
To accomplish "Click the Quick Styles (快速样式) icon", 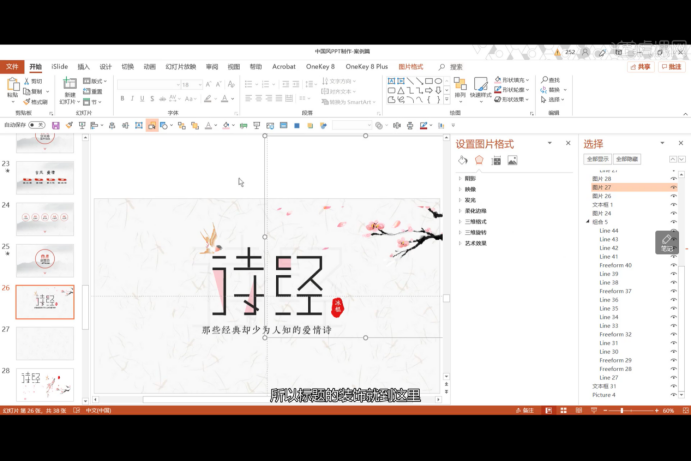I will [481, 87].
